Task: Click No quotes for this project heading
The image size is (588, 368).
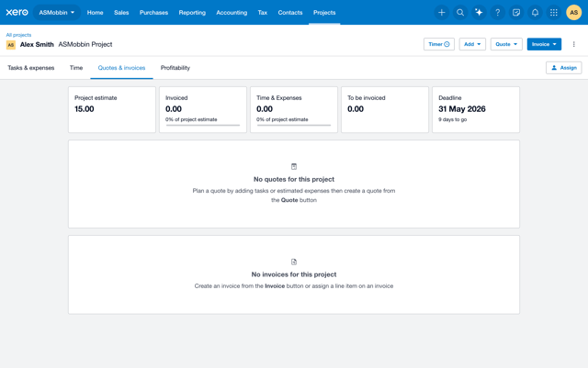Action: (294, 179)
